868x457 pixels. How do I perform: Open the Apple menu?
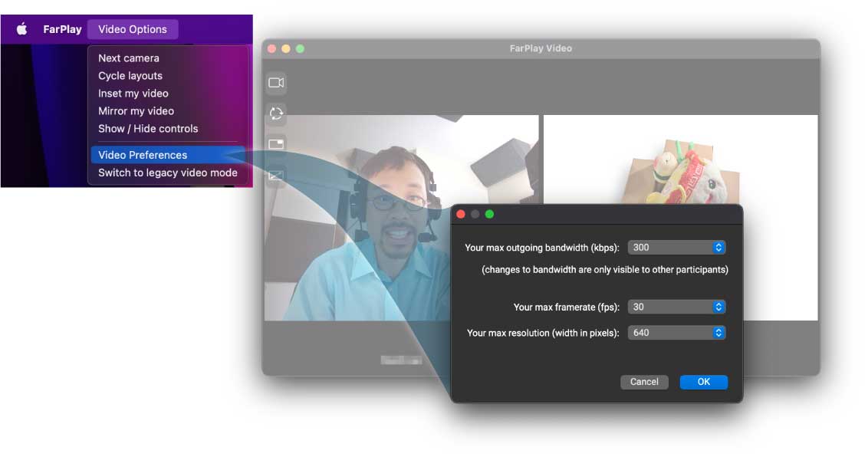[x=22, y=29]
